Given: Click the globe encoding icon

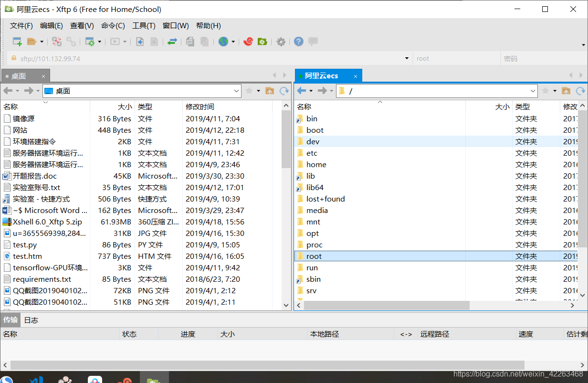Looking at the screenshot, I should click(x=223, y=42).
